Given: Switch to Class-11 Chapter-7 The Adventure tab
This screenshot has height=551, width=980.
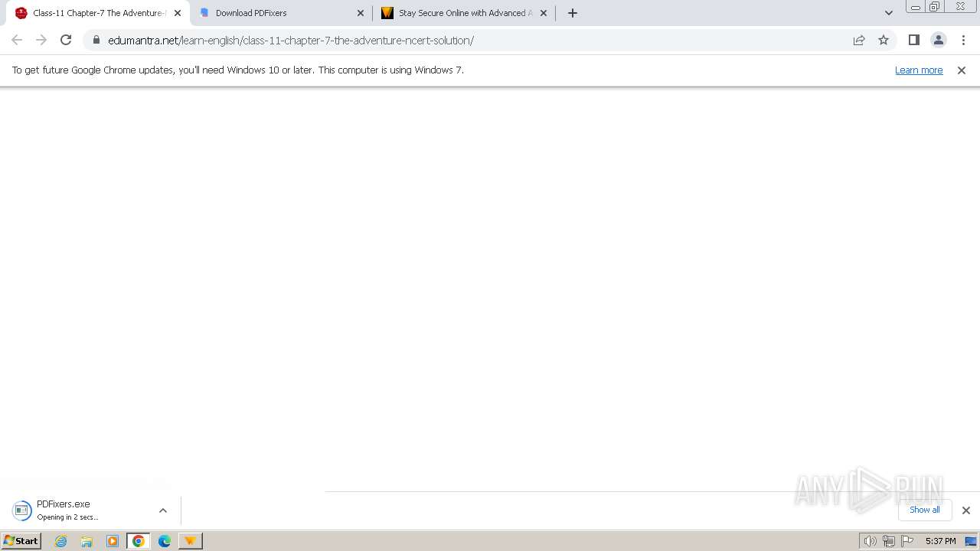Looking at the screenshot, I should (x=98, y=13).
